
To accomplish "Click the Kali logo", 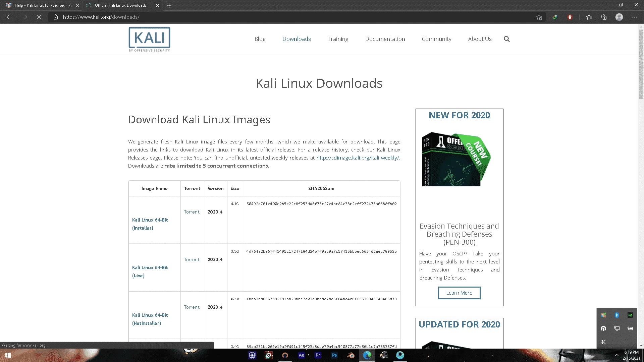I will coord(149,39).
